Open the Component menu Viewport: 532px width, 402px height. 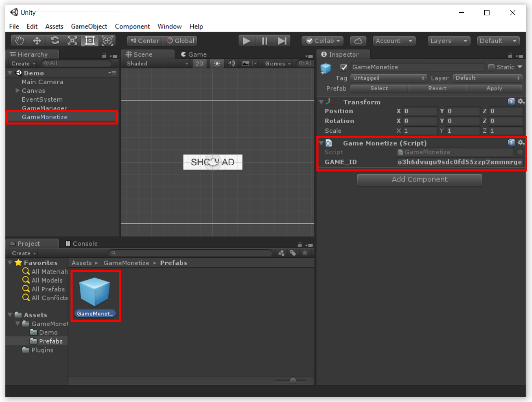(x=132, y=27)
